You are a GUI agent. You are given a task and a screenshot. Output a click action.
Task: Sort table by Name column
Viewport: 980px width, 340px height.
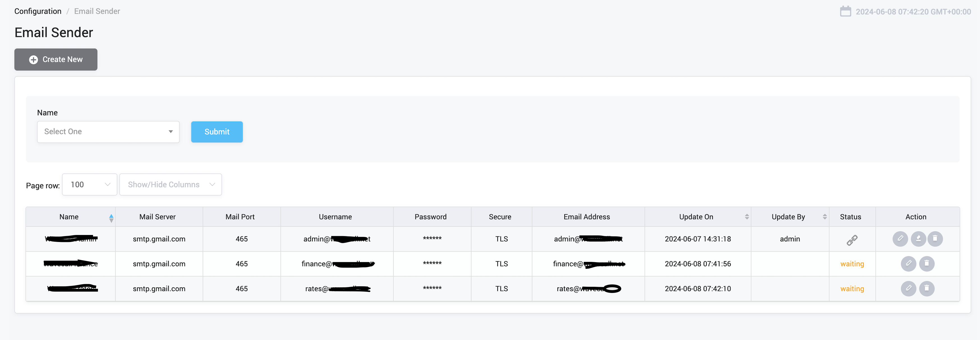[x=111, y=218]
